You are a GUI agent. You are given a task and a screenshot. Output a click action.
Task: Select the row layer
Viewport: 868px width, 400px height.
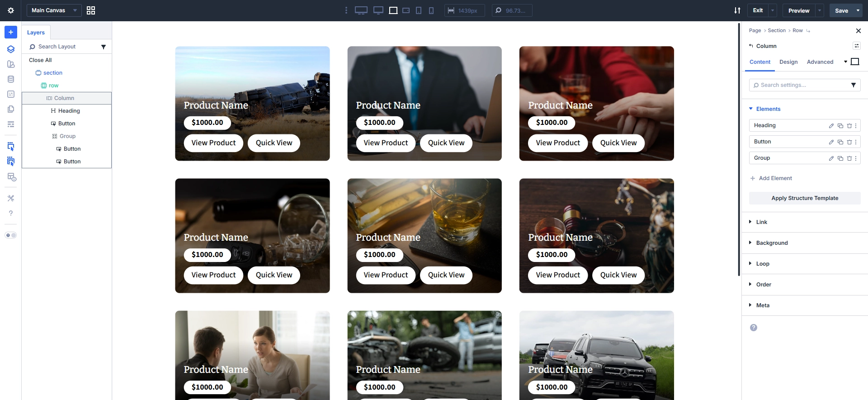tap(53, 86)
